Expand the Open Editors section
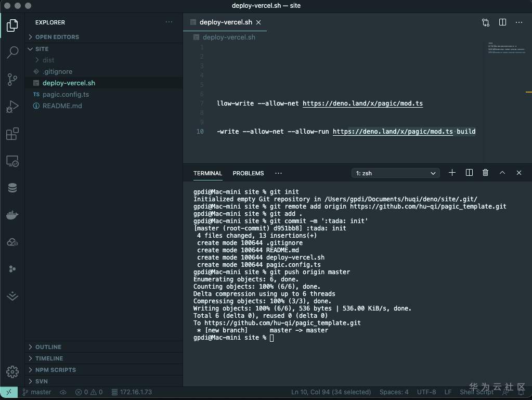This screenshot has height=400, width=532. coord(104,37)
